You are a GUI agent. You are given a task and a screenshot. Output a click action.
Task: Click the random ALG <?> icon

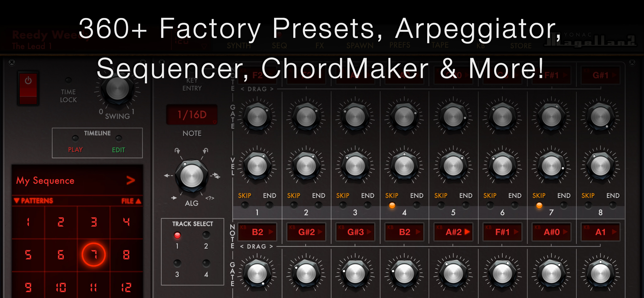coord(210,198)
